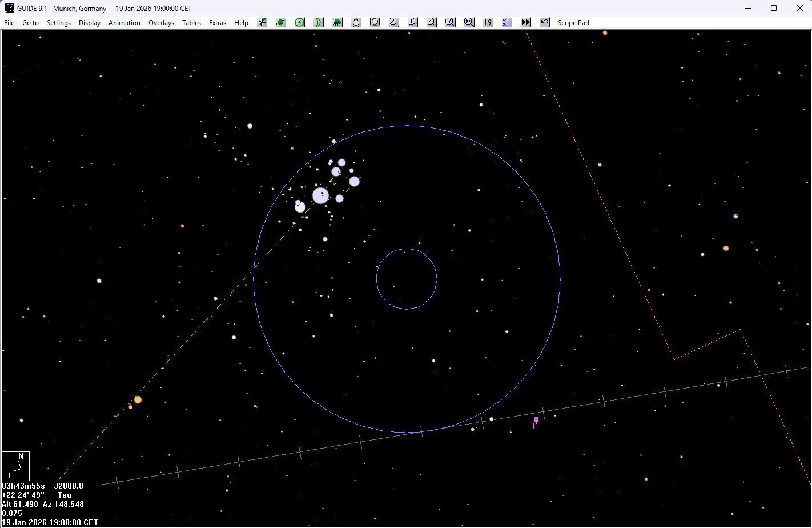Open the Overlays menu
The height and width of the screenshot is (528, 812).
[161, 22]
